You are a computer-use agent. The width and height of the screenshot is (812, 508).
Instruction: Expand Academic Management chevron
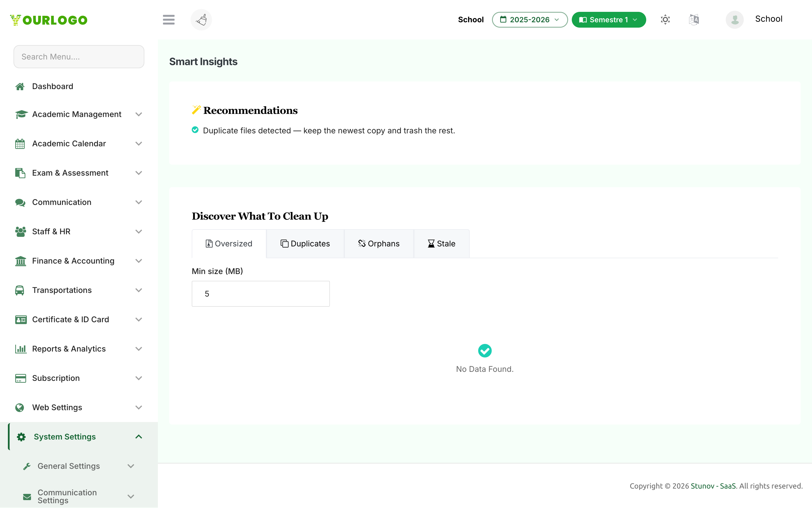point(139,114)
